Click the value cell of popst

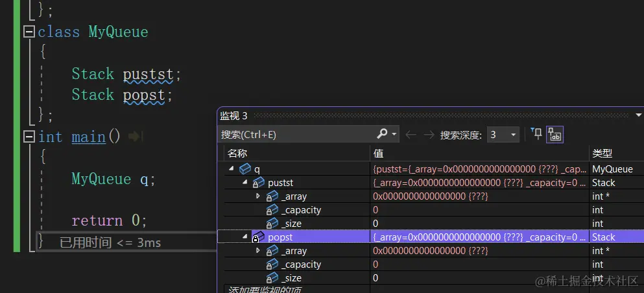479,237
